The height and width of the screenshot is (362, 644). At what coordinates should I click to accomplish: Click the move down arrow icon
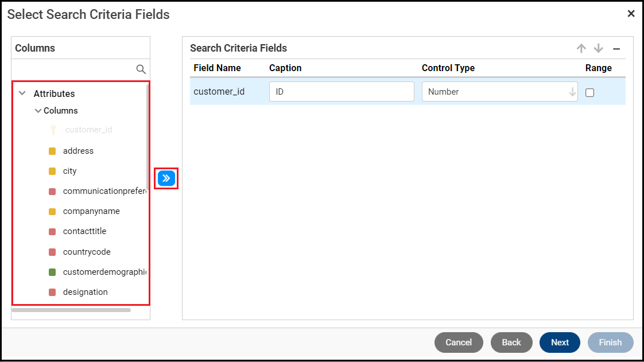598,49
